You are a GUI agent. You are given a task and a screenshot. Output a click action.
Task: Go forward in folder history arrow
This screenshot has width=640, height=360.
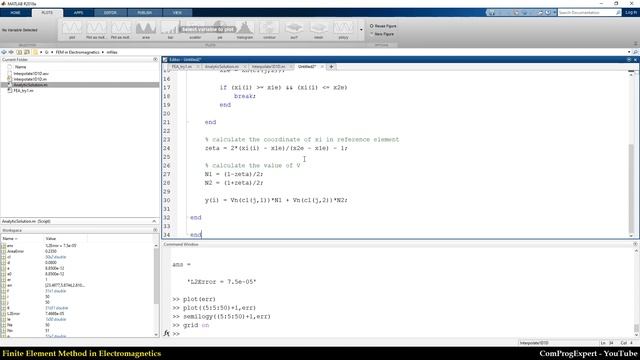[x=11, y=52]
